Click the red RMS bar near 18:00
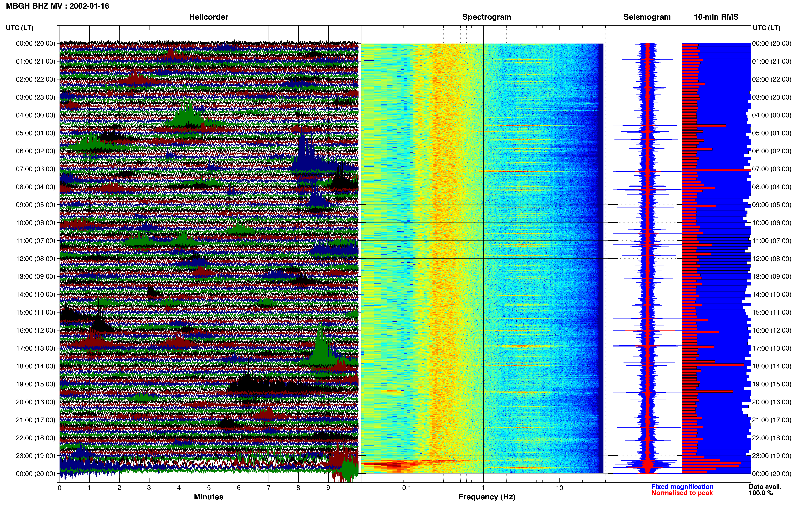This screenshot has width=812, height=508. point(713,365)
